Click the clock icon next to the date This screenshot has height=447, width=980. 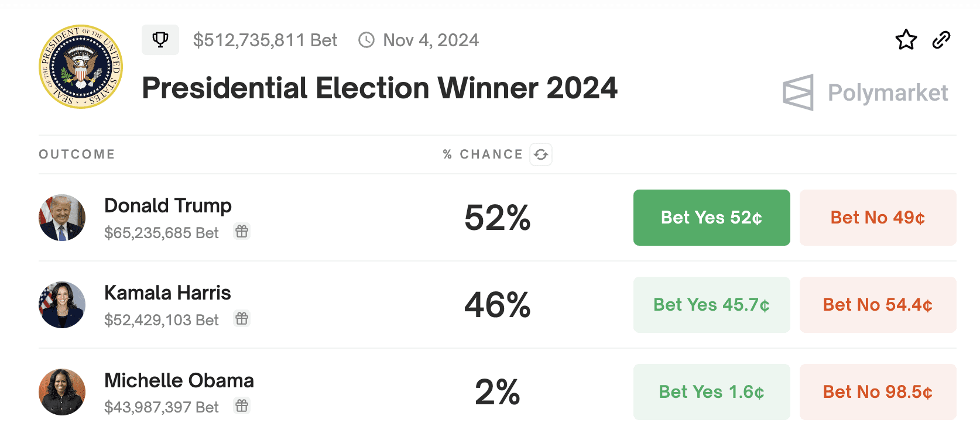pos(366,40)
